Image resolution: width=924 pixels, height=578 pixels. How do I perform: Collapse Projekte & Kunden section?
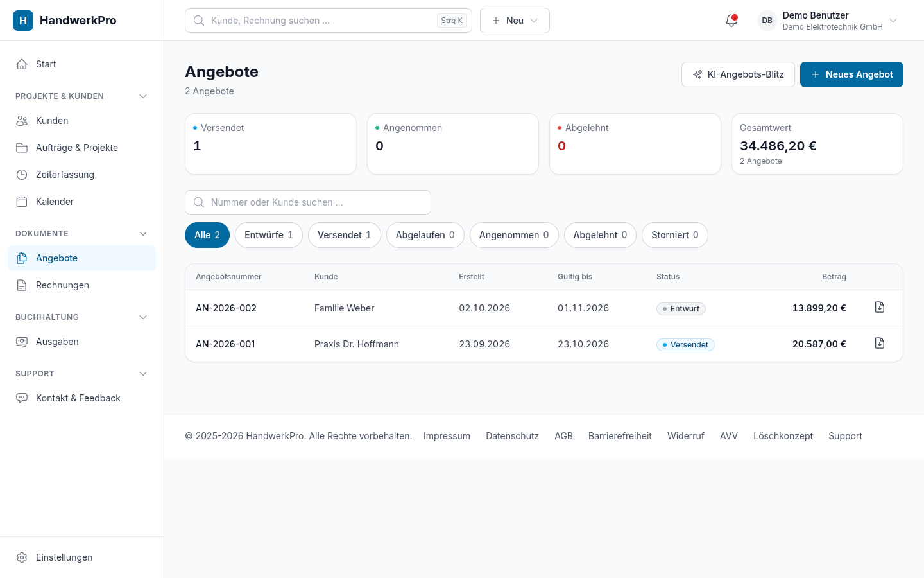(x=143, y=96)
